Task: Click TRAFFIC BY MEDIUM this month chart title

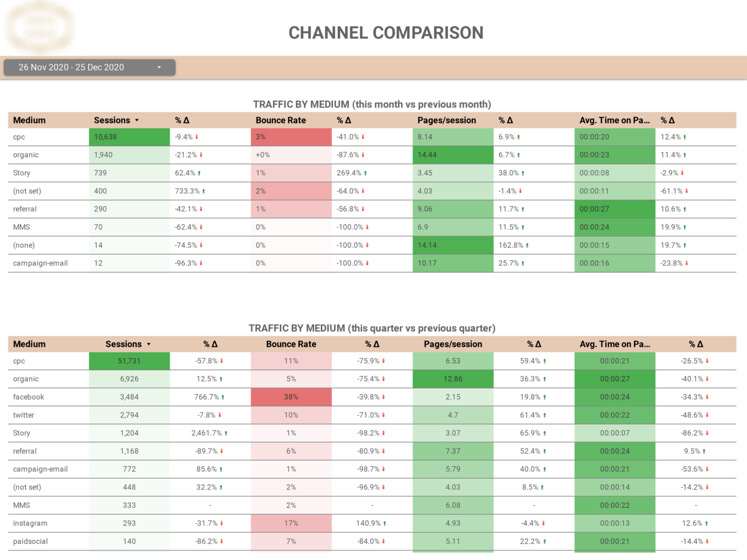Action: point(372,104)
